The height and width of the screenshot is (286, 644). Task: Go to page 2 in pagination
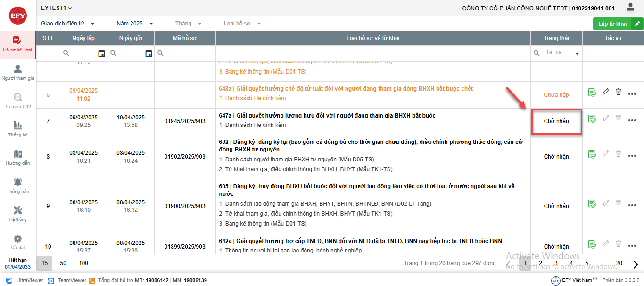coord(540,263)
